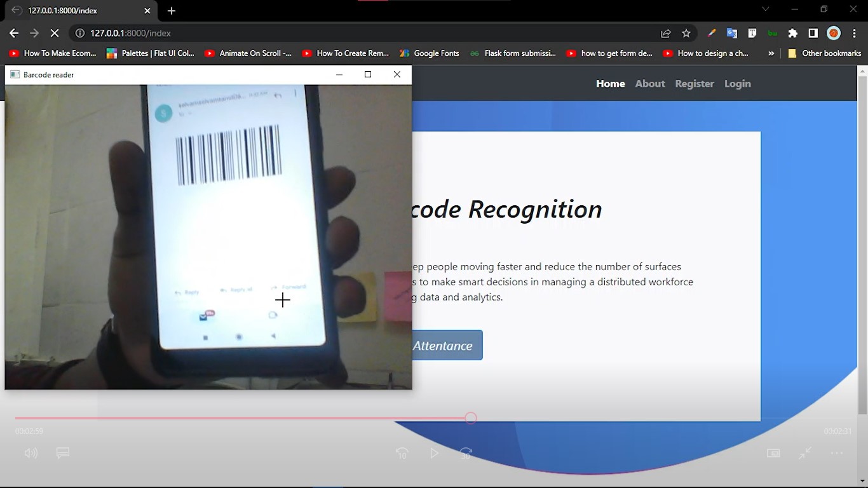
Task: Click the video seek bar handle
Action: (x=470, y=417)
